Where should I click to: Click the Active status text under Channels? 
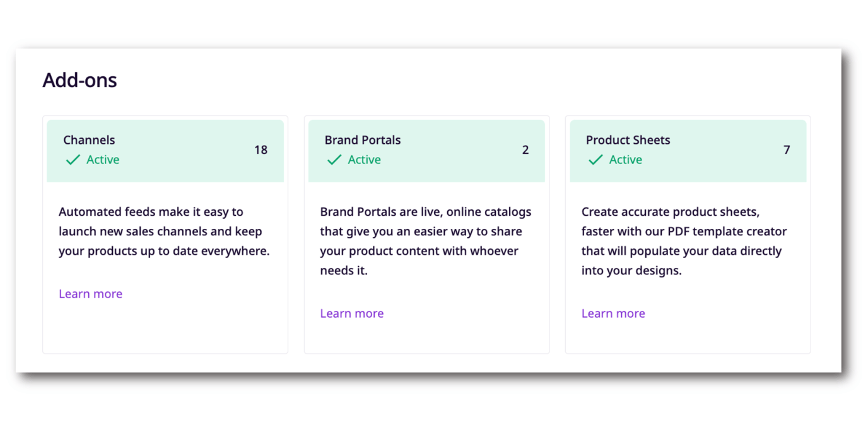[x=103, y=160]
